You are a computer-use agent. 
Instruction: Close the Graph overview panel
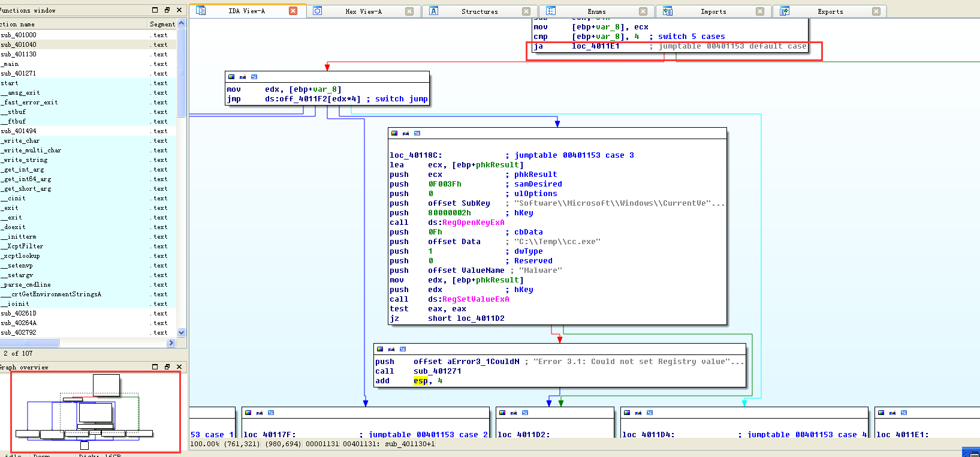pyautogui.click(x=179, y=366)
